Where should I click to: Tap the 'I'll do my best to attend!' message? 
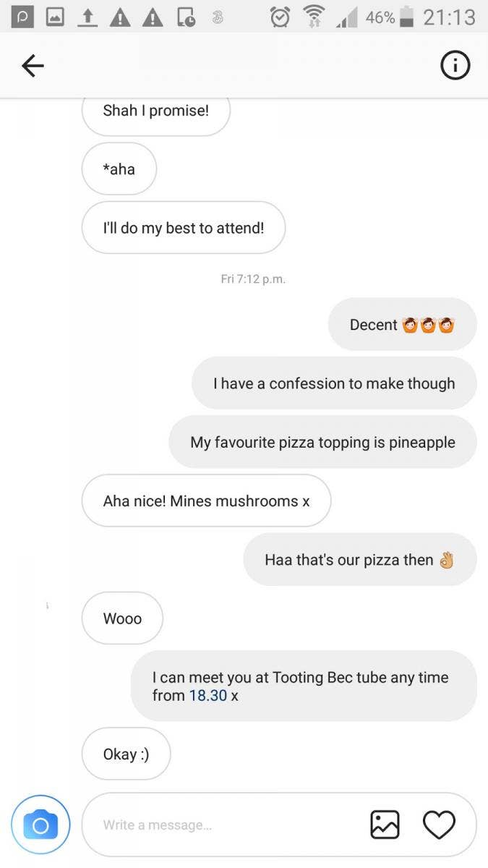click(x=184, y=228)
